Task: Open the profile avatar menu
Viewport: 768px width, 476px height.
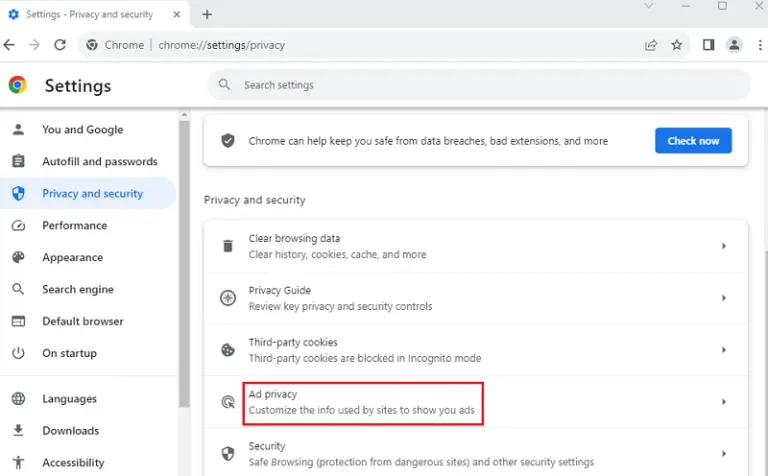Action: (x=734, y=45)
